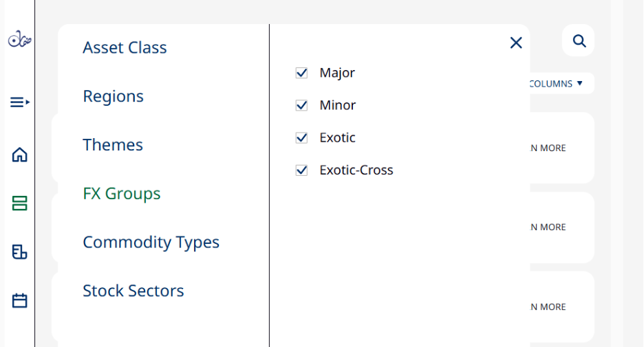
Task: Uncheck the Minor checkbox
Action: [301, 105]
